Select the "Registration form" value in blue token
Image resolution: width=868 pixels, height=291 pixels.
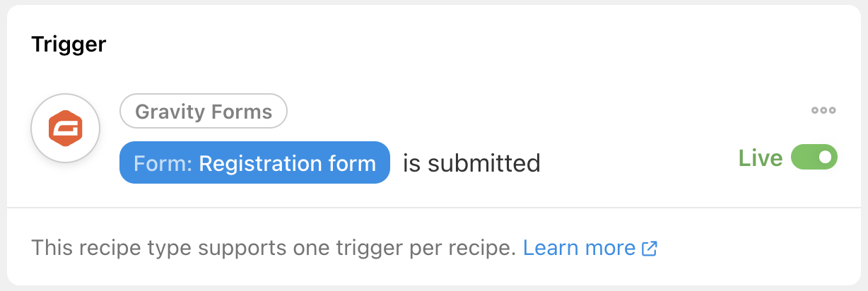coord(287,163)
